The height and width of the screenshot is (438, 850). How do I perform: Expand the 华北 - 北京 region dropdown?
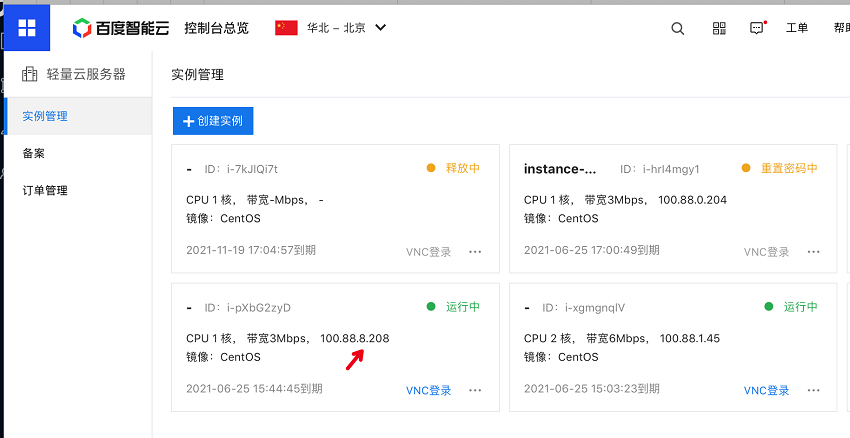pyautogui.click(x=380, y=28)
